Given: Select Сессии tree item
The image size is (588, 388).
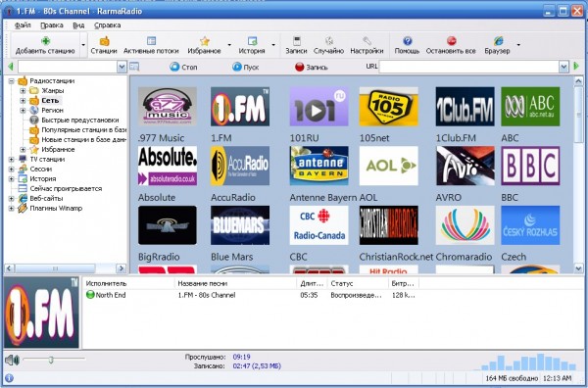Looking at the screenshot, I should pyautogui.click(x=41, y=170).
